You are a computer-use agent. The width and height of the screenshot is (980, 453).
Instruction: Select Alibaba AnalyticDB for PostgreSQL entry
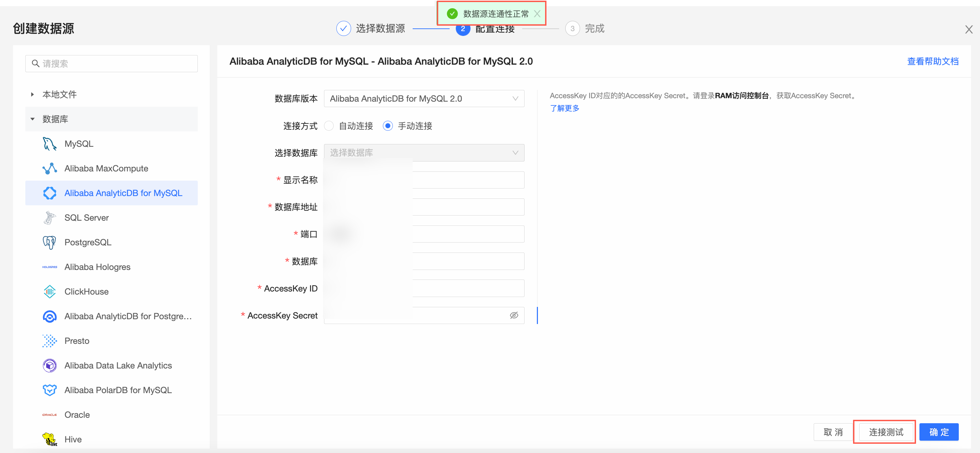pyautogui.click(x=112, y=316)
